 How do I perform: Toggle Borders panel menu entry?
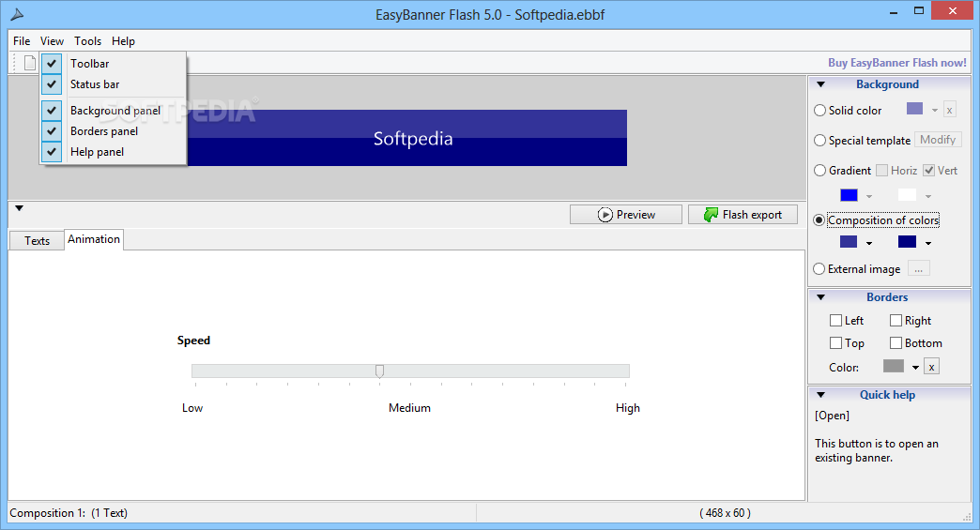(113, 131)
